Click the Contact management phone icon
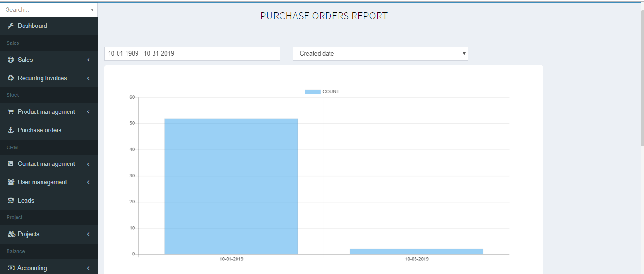 [11, 164]
